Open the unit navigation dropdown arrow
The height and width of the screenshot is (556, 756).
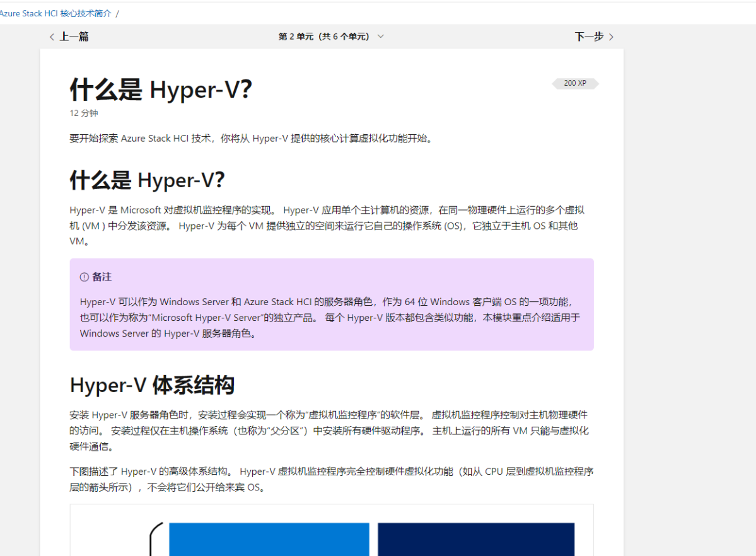click(380, 37)
